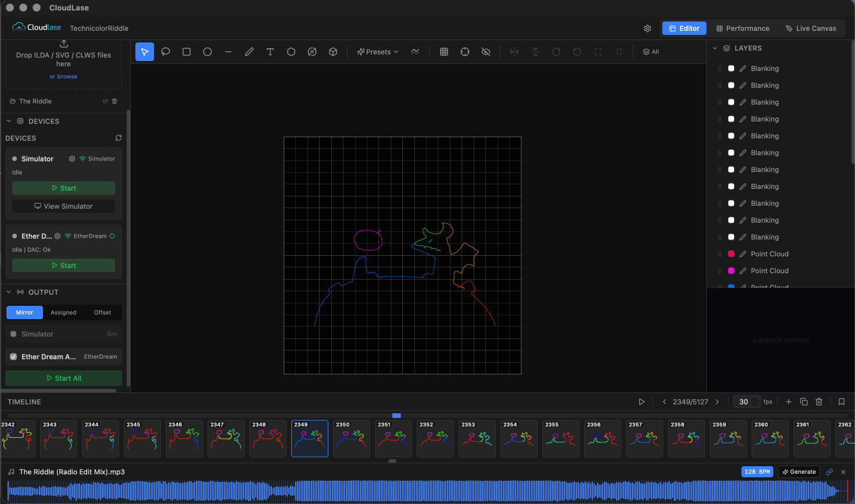Click the bookmark icon in timeline
This screenshot has width=855, height=504.
[842, 402]
